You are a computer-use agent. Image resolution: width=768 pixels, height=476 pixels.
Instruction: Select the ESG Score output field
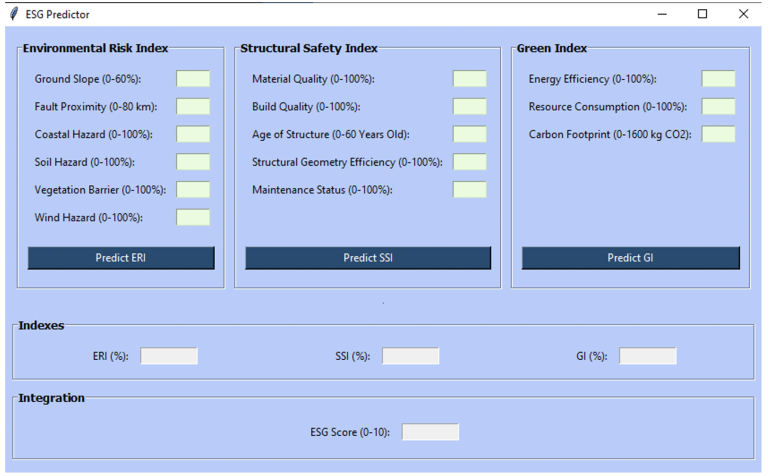[430, 432]
